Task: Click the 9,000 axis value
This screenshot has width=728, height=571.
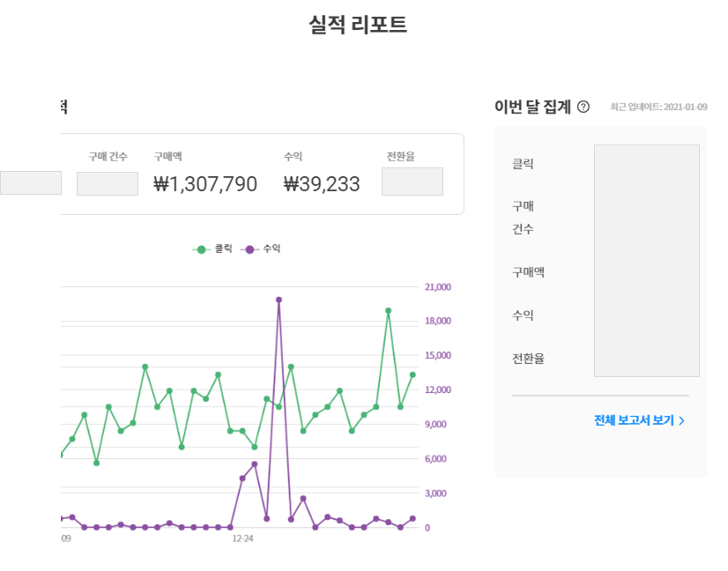Action: click(435, 425)
